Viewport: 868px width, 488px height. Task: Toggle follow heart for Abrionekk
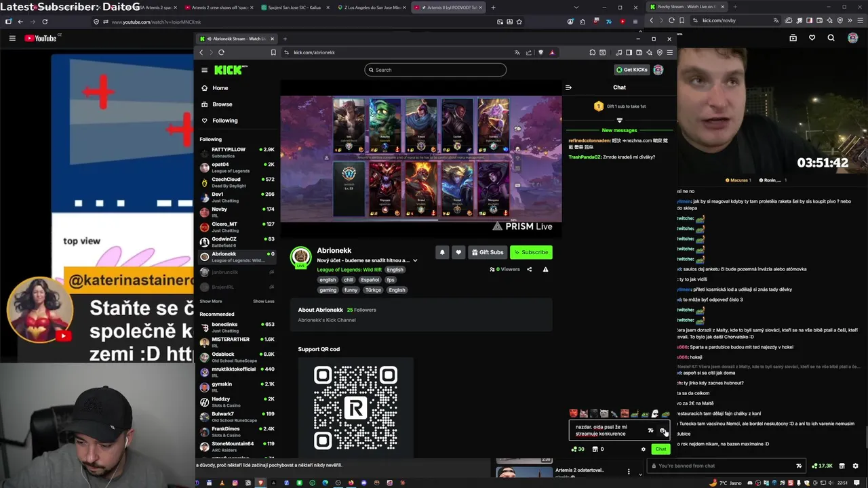coord(458,252)
